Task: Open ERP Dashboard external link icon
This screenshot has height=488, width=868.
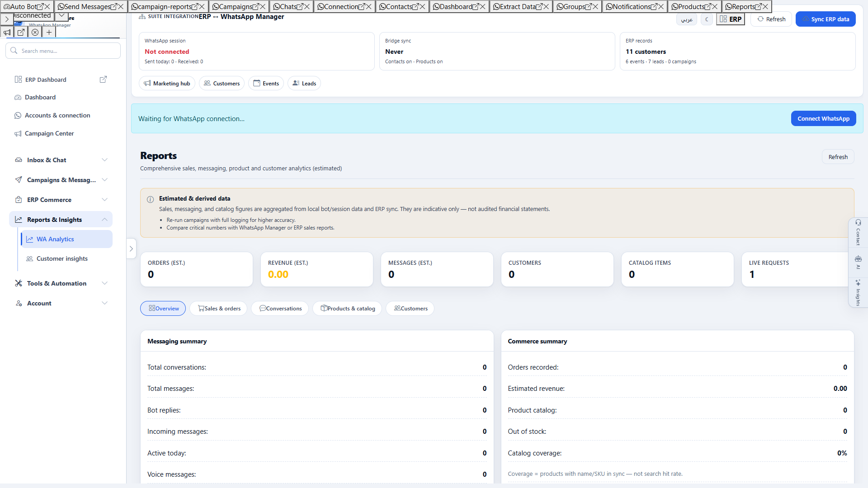Action: 103,80
